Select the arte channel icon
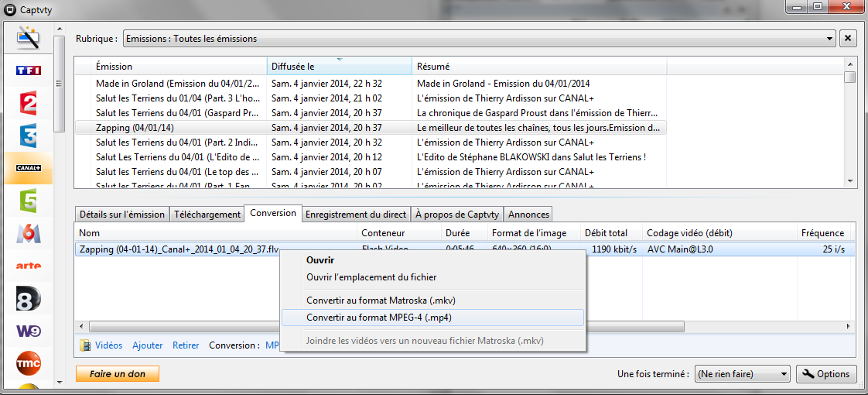The image size is (868, 395). (x=28, y=266)
